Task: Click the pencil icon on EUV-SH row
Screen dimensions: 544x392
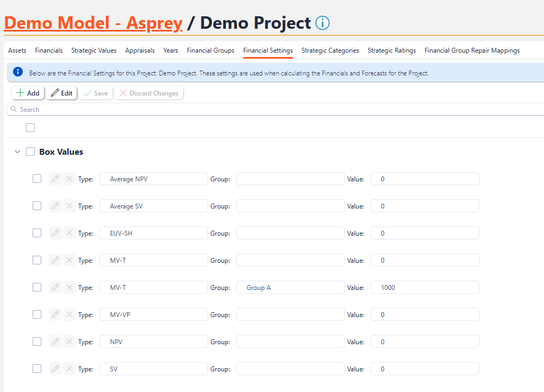Action: tap(55, 233)
